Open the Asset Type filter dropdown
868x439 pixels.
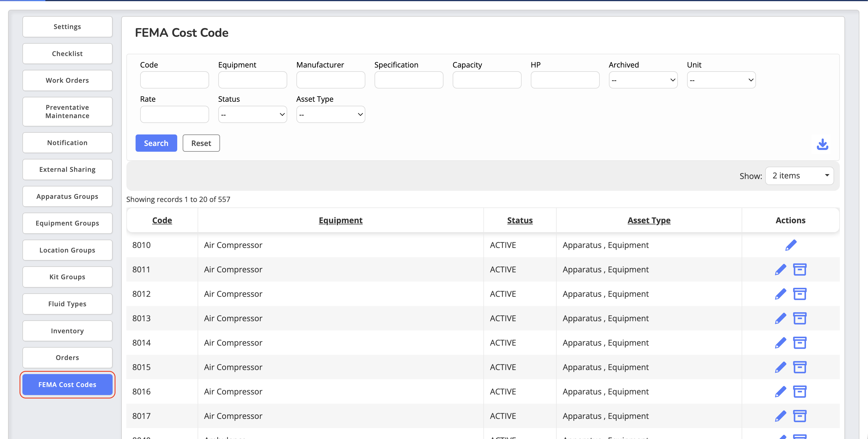[331, 114]
